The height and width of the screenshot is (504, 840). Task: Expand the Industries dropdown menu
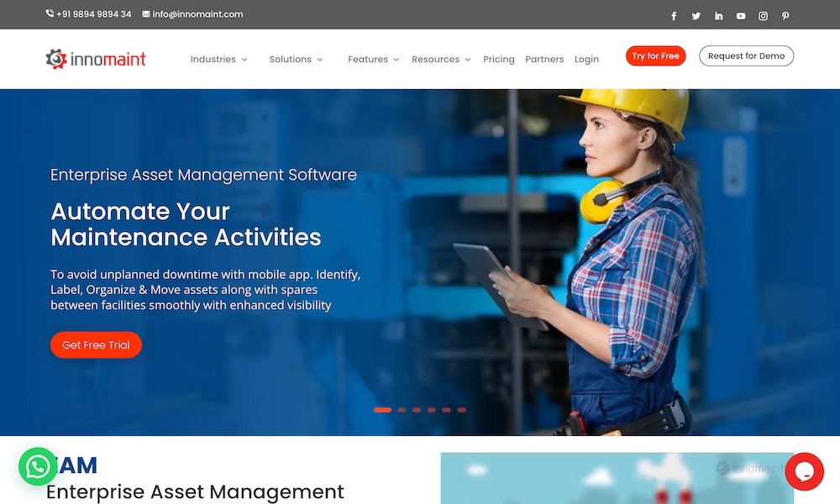click(x=218, y=60)
